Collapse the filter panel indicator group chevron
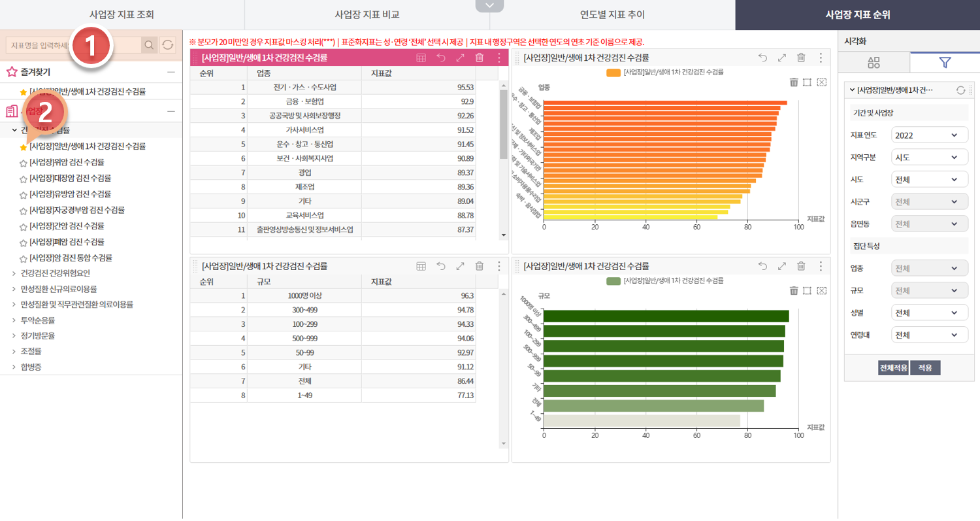This screenshot has height=521, width=980. coord(852,90)
